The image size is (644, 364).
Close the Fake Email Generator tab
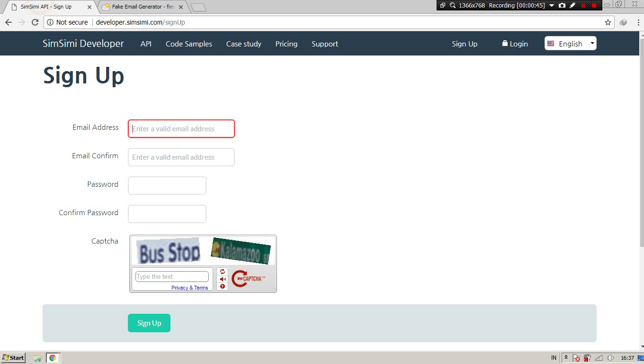pos(181,7)
